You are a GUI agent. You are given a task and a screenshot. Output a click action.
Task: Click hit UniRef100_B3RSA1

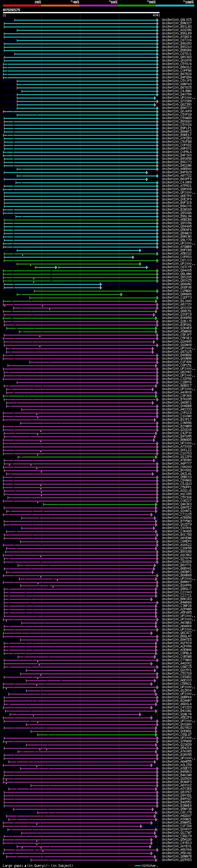click(177, 325)
